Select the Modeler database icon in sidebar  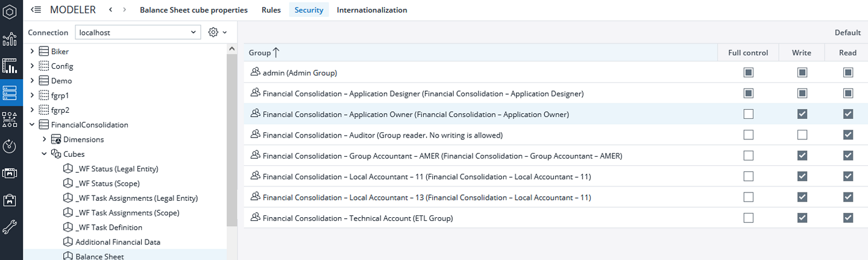click(x=10, y=92)
